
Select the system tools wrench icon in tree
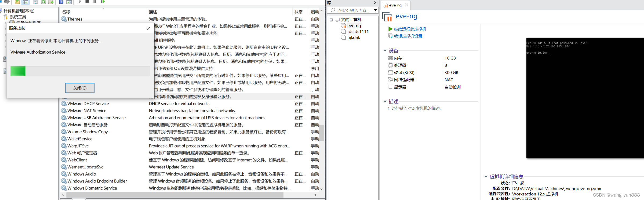tap(6, 17)
